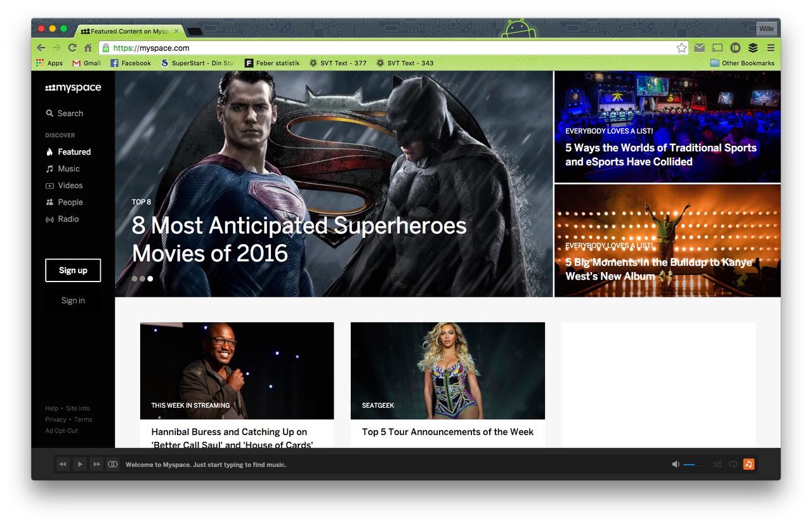Screen dimensions: 812x525
Task: Open the Wille profile switcher
Action: click(766, 29)
